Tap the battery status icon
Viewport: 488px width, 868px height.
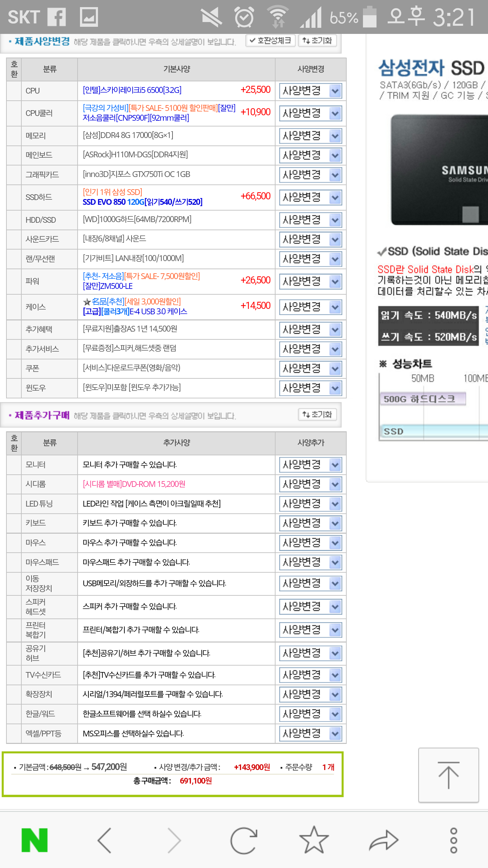coord(370,17)
